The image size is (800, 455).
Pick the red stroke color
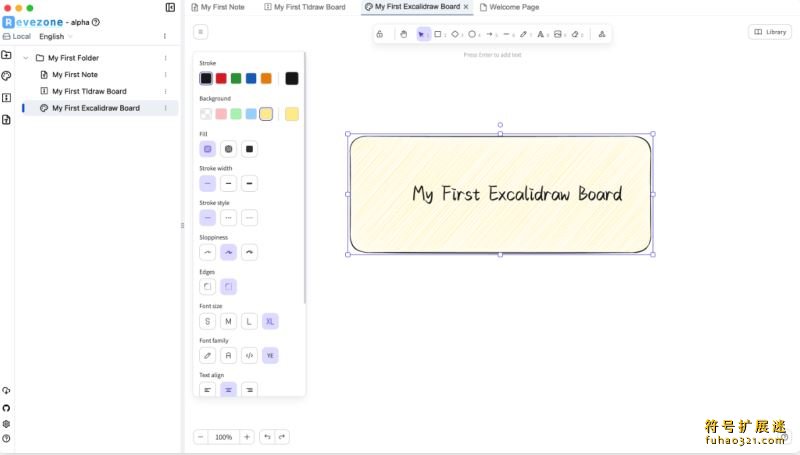(221, 78)
